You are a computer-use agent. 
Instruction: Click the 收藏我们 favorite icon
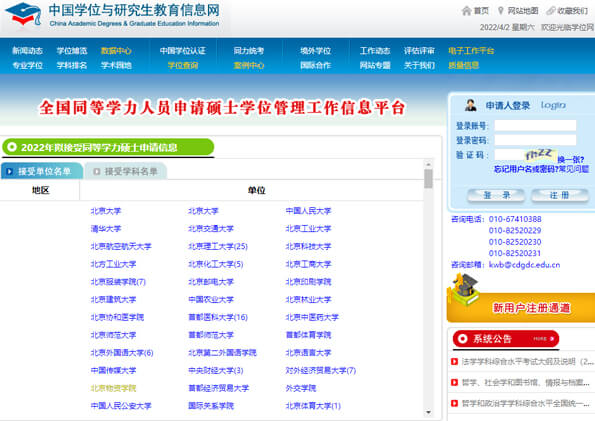(551, 11)
